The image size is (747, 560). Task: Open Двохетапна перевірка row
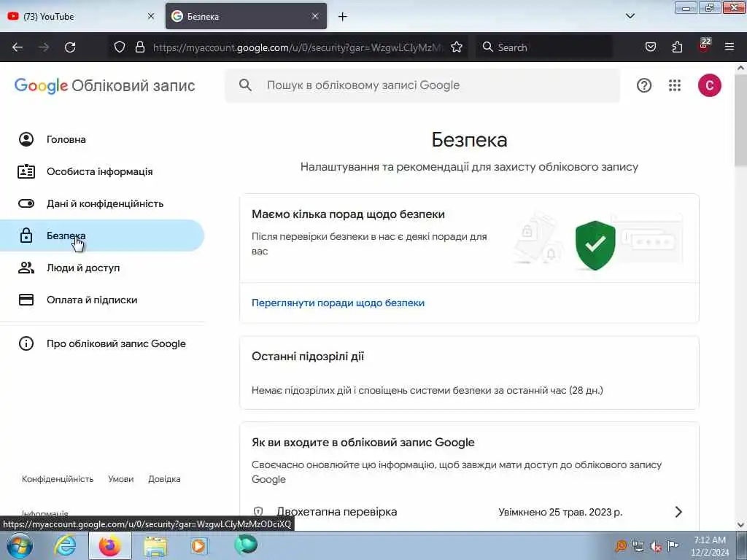click(469, 512)
